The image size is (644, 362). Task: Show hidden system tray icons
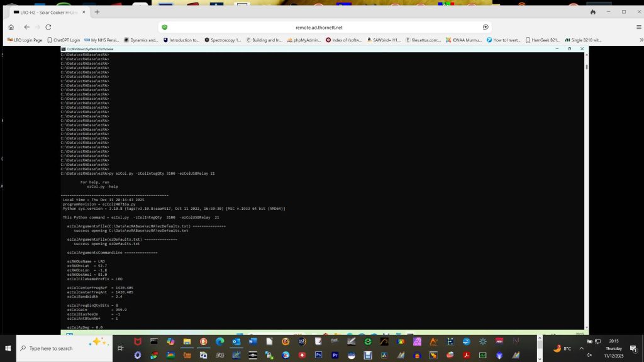tap(580, 348)
